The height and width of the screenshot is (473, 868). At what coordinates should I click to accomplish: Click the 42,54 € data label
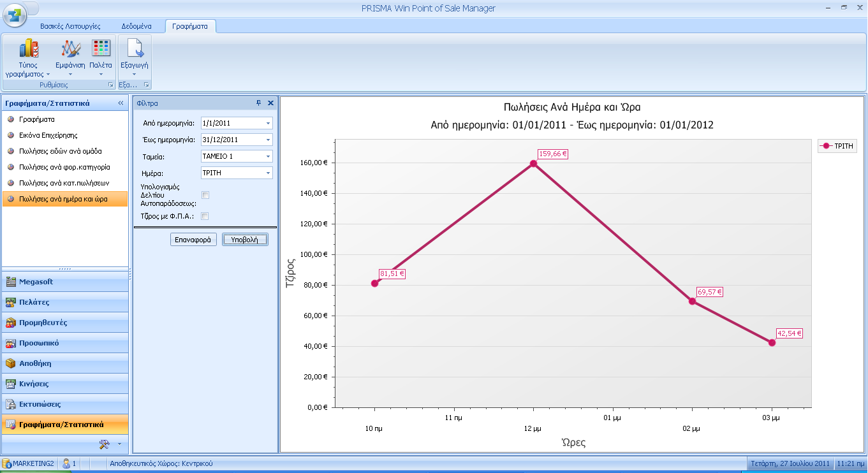click(790, 333)
